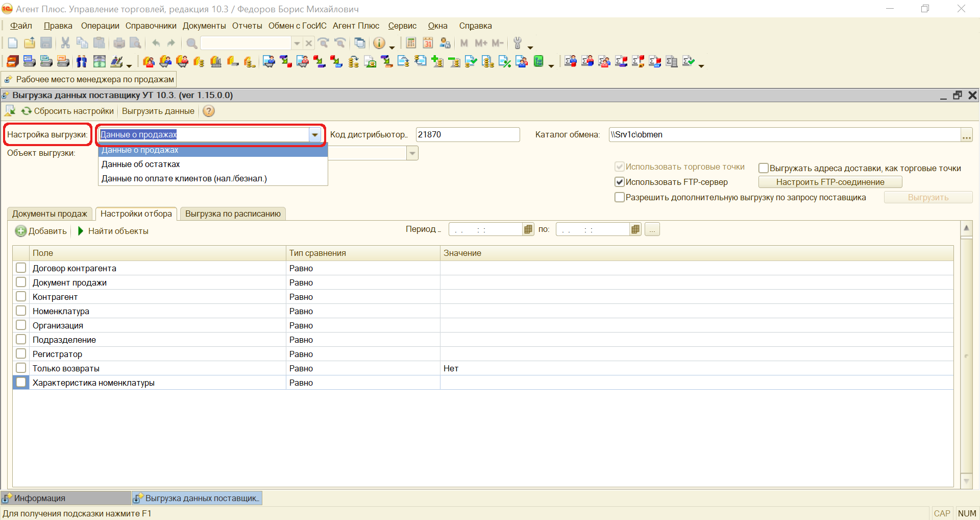Collapse the Настройка выгрузки dropdown arrow
This screenshot has width=980, height=520.
pyautogui.click(x=315, y=135)
